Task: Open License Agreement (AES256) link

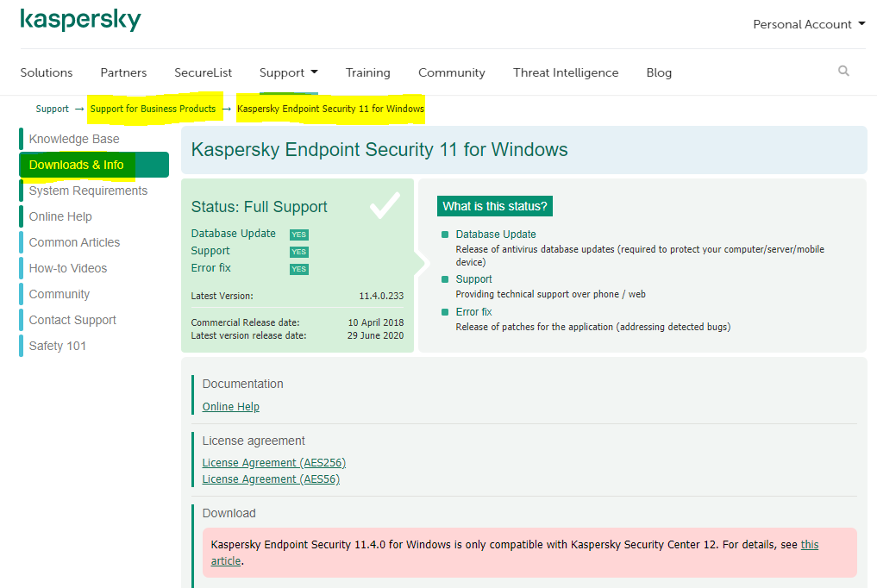Action: pyautogui.click(x=273, y=463)
